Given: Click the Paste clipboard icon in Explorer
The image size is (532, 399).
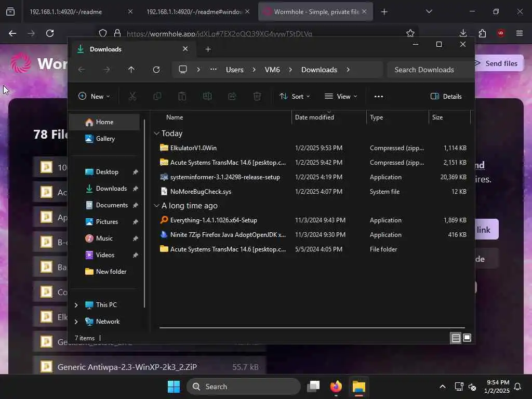Looking at the screenshot, I should coord(182,96).
